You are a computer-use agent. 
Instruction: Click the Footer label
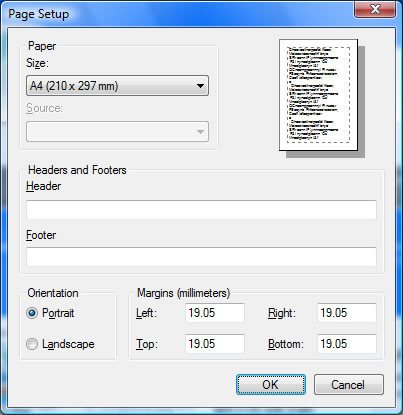[x=41, y=235]
